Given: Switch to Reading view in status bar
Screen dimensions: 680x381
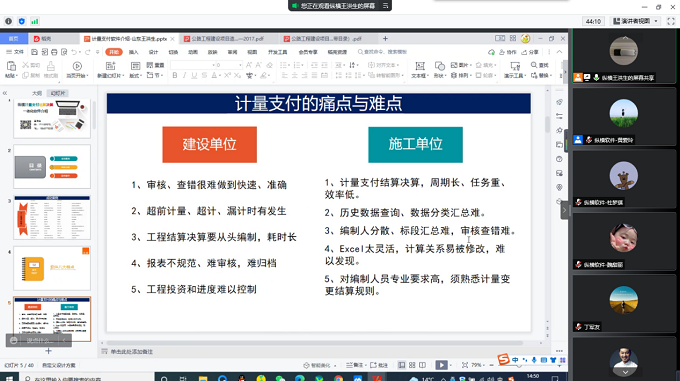Looking at the screenshot, I should [422, 365].
